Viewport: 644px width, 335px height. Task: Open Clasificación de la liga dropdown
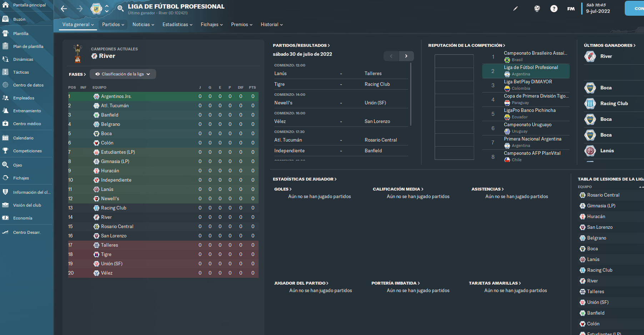(x=123, y=74)
